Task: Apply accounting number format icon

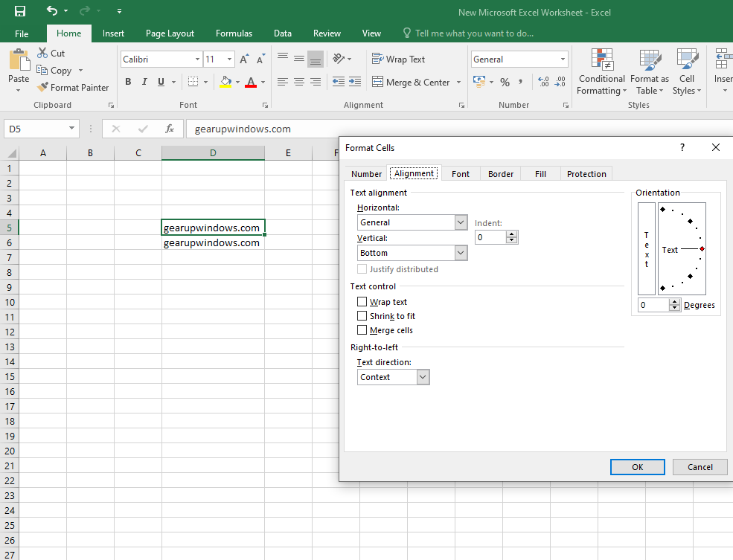Action: pos(479,83)
